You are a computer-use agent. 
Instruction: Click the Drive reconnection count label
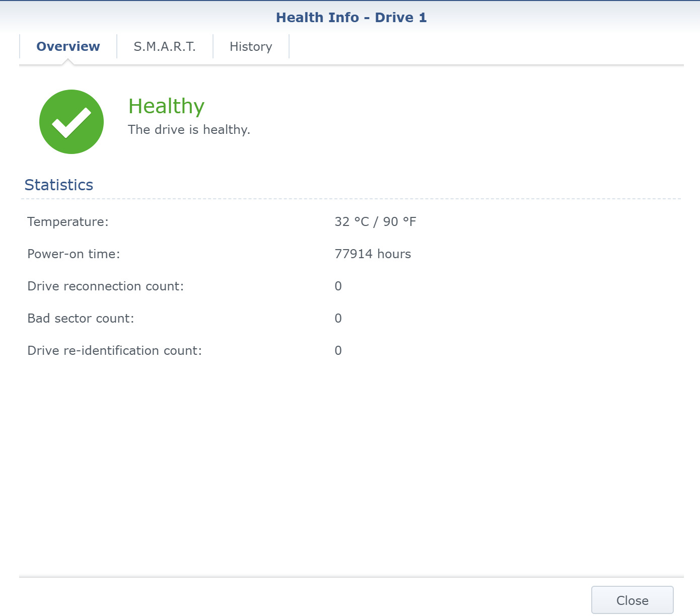[x=105, y=286]
